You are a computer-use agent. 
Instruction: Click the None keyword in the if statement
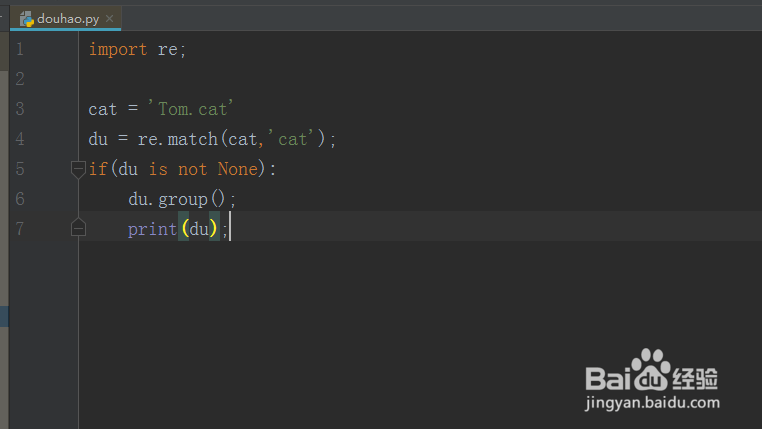pos(237,169)
